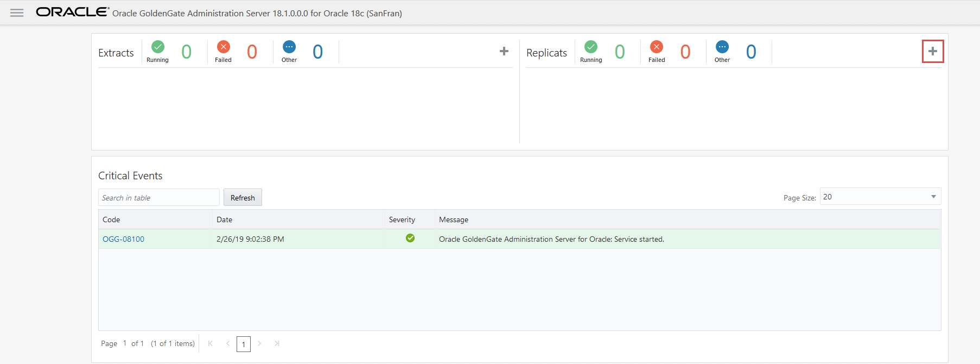Click the Critical Events heading
This screenshot has height=364, width=980.
[x=130, y=175]
